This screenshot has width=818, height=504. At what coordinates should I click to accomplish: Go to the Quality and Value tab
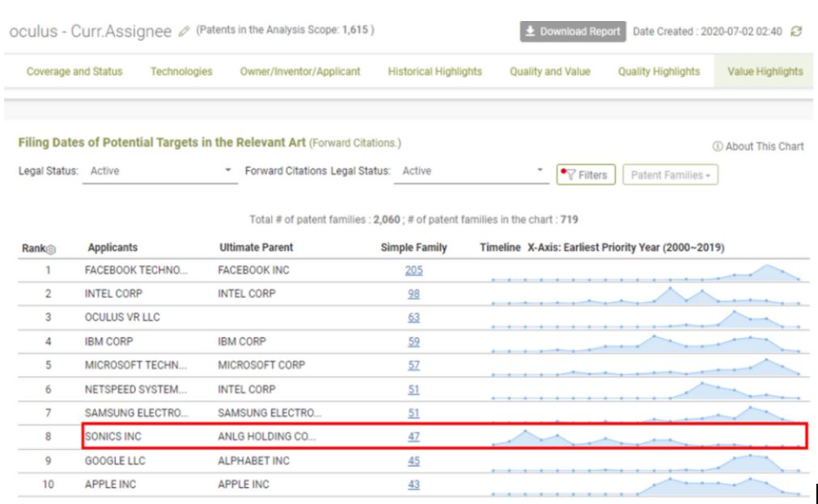point(550,71)
